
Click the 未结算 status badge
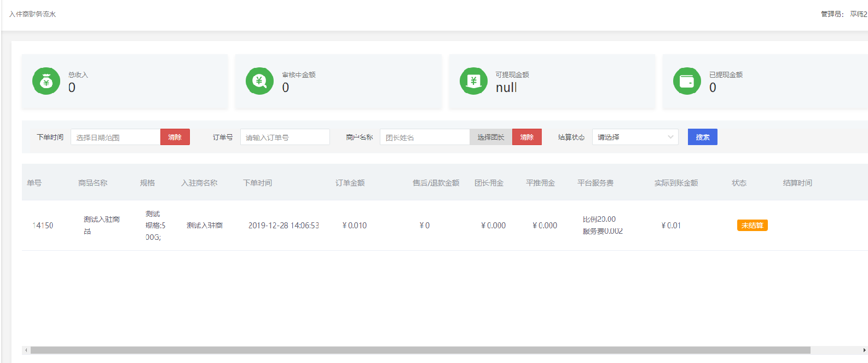tap(752, 226)
